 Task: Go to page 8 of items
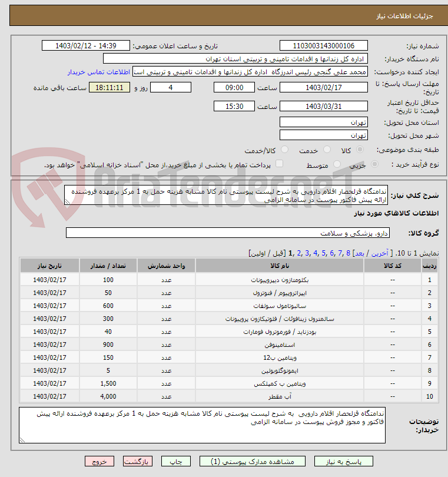(348, 253)
